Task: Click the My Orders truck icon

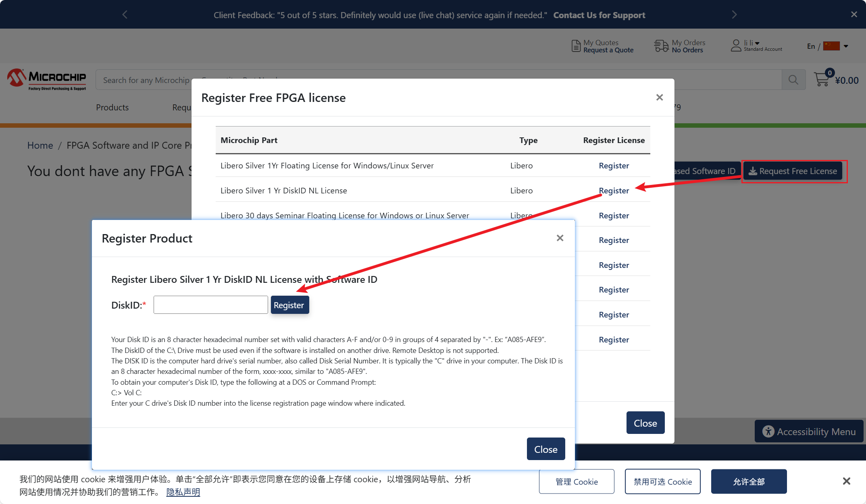Action: [x=661, y=46]
